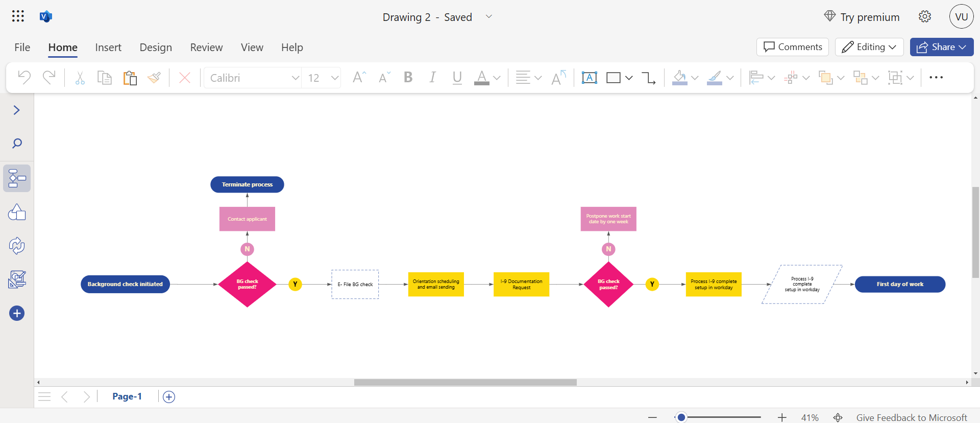
Task: Add more shapes with plus button
Action: click(17, 313)
